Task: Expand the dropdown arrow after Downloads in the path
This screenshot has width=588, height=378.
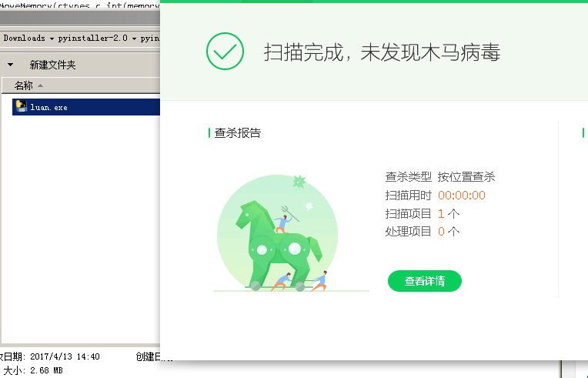Action: [x=50, y=37]
